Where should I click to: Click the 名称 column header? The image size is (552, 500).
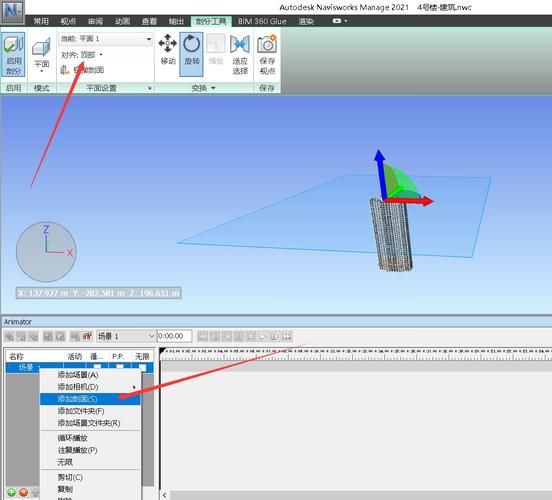[x=16, y=356]
